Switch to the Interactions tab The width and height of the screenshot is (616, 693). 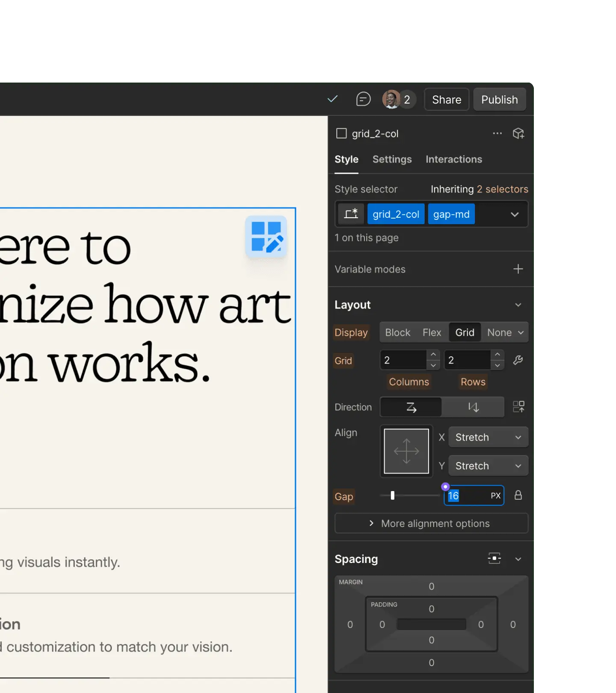pos(453,159)
